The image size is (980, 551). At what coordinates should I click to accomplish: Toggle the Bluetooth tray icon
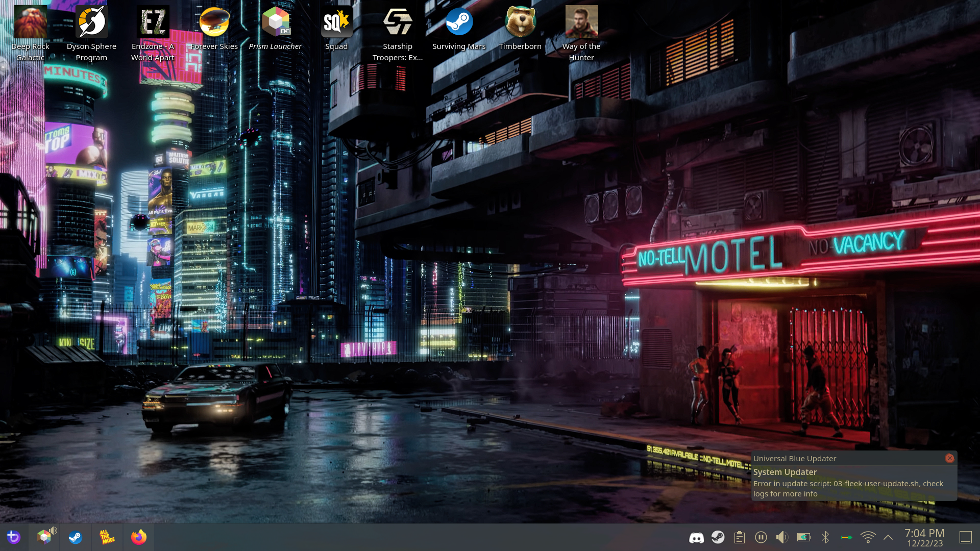pyautogui.click(x=825, y=537)
